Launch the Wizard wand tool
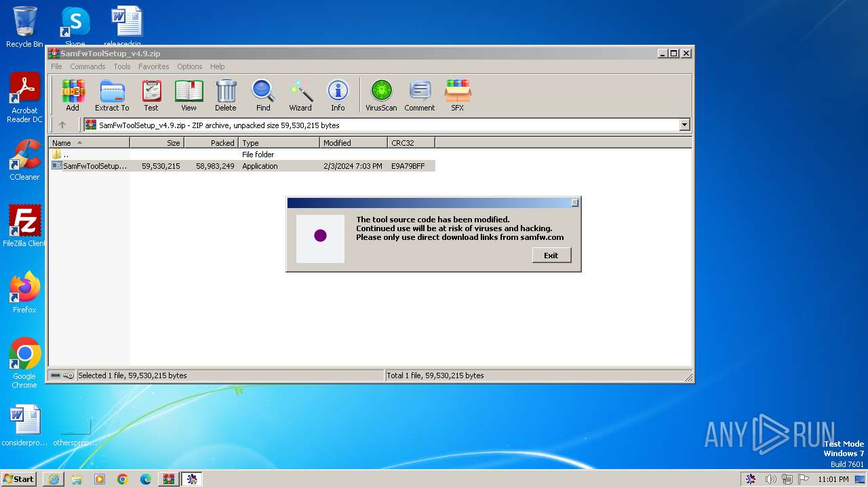868x488 pixels. [300, 95]
